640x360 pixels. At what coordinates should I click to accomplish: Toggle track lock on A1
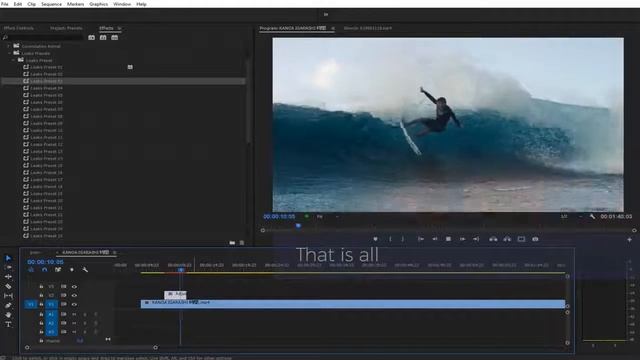tap(41, 314)
